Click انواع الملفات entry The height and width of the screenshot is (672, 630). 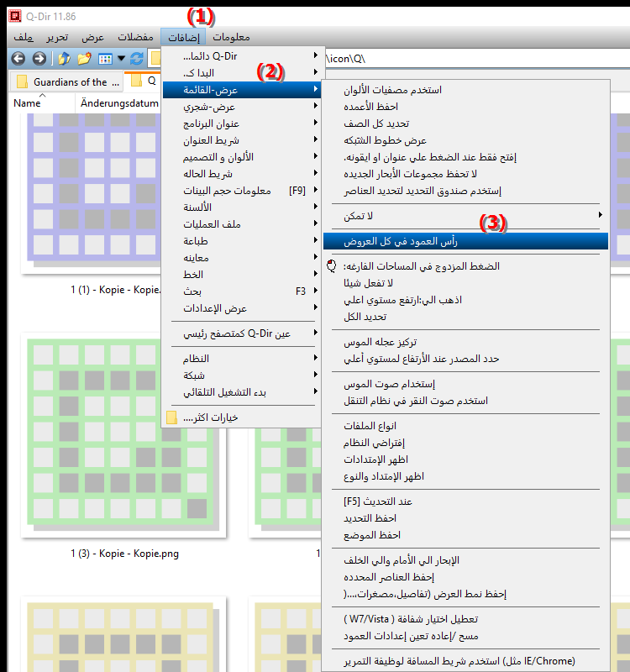(465, 426)
